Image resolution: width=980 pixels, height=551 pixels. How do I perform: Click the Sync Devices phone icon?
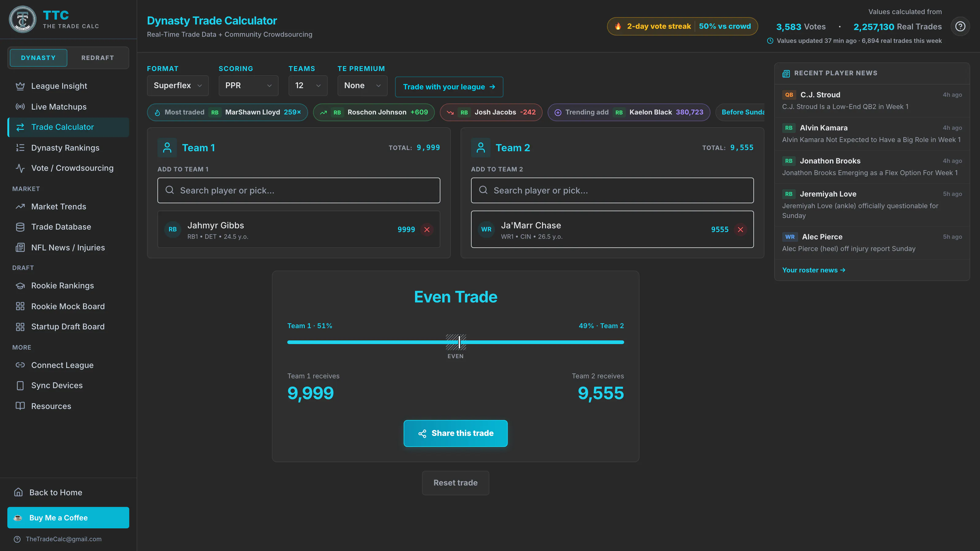20,386
